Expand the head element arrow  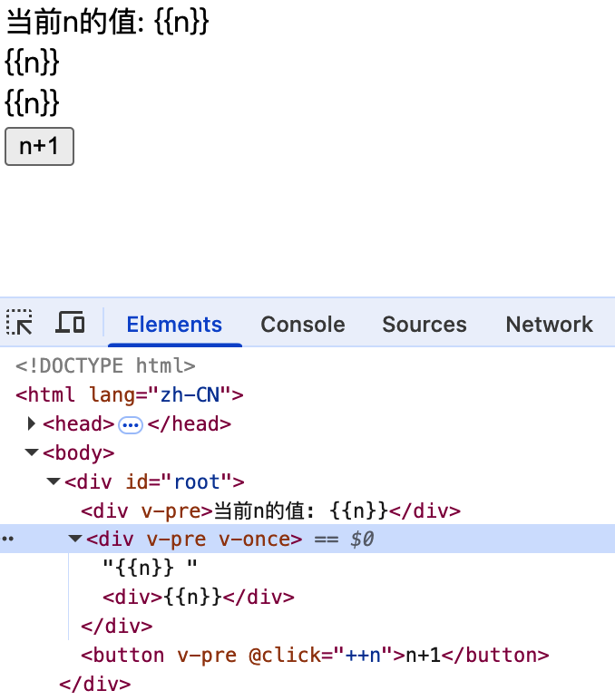point(31,423)
